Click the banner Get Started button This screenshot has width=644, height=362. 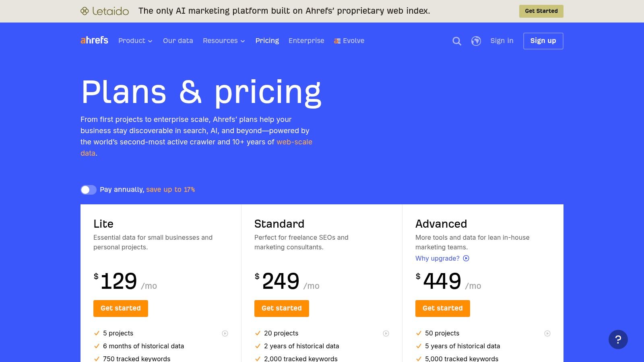(541, 11)
